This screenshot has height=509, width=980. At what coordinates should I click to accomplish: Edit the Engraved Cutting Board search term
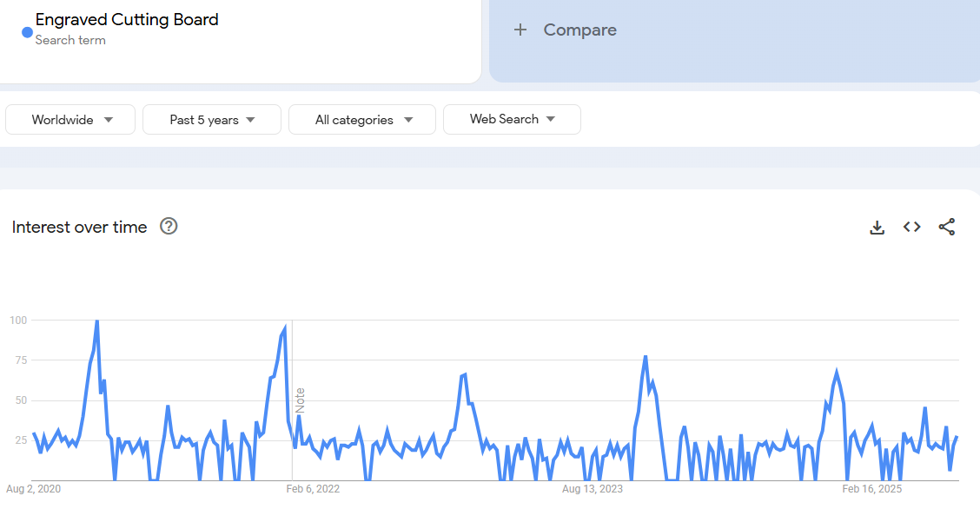127,20
